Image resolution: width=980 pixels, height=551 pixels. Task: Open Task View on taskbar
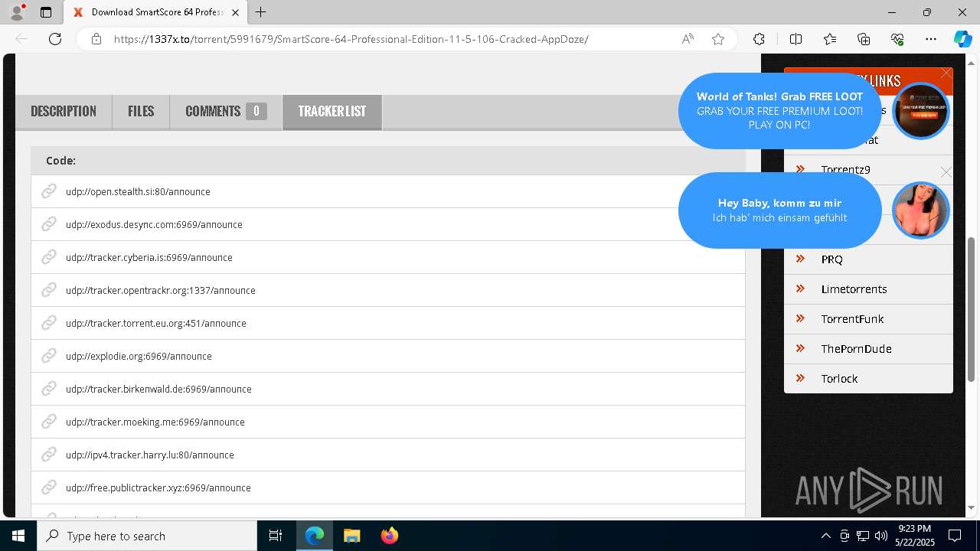[x=276, y=536]
